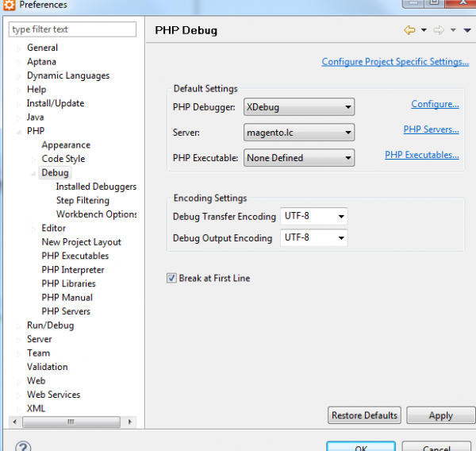476x451 pixels.
Task: Select Install/Update tree item
Action: [56, 103]
